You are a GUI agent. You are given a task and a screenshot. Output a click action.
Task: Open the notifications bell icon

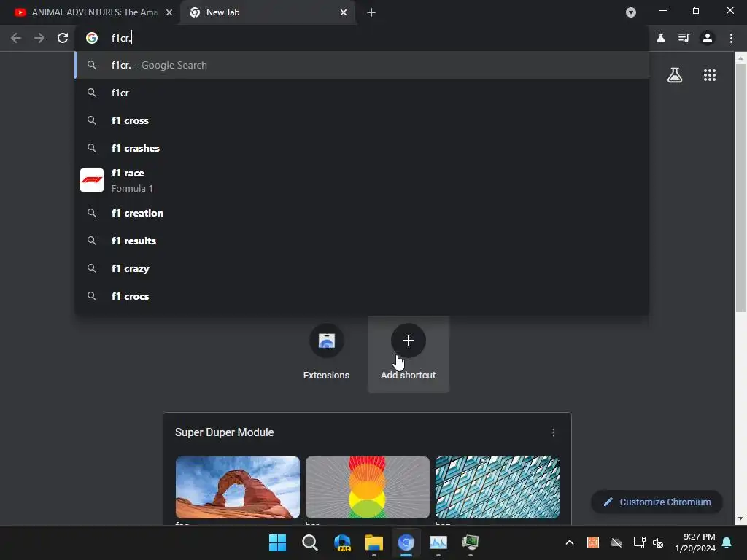(x=727, y=542)
